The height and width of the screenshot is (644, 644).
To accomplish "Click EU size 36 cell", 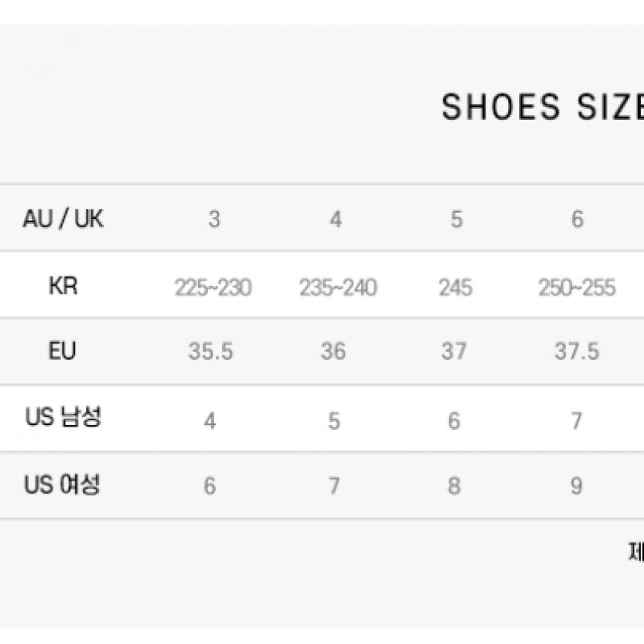I will pyautogui.click(x=333, y=353).
